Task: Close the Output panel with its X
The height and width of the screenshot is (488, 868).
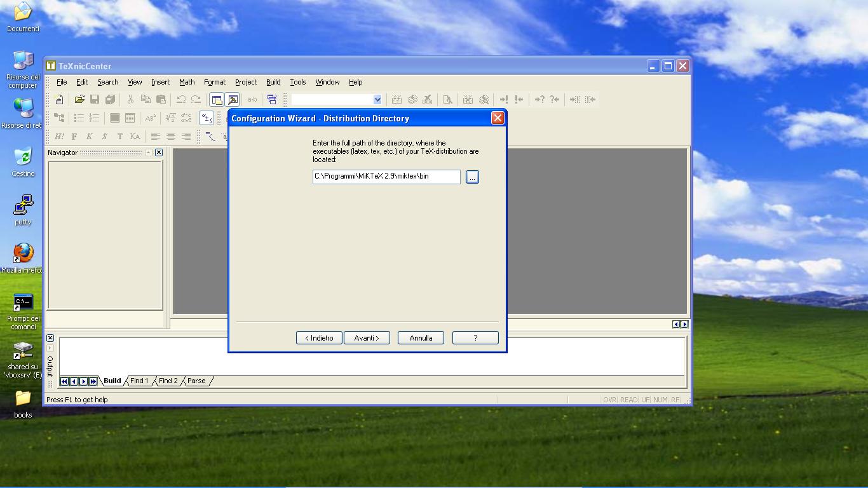Action: point(50,338)
